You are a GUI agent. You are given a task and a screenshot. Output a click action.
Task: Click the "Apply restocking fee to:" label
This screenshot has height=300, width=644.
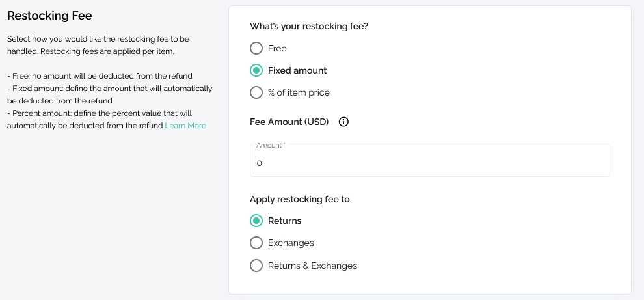point(301,199)
